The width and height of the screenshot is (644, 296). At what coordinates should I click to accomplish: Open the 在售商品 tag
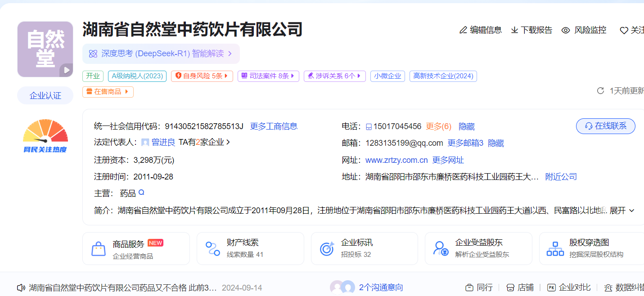click(x=108, y=92)
